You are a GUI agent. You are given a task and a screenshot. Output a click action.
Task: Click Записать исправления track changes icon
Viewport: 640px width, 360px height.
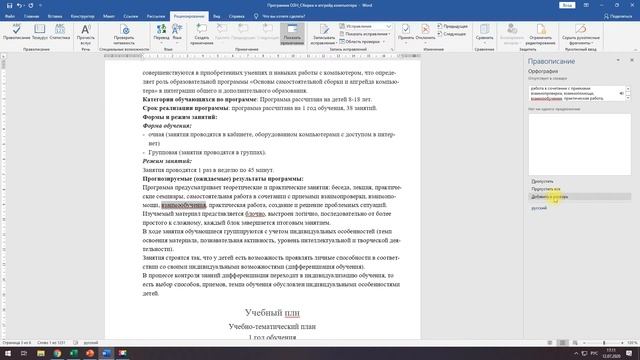coord(323,34)
